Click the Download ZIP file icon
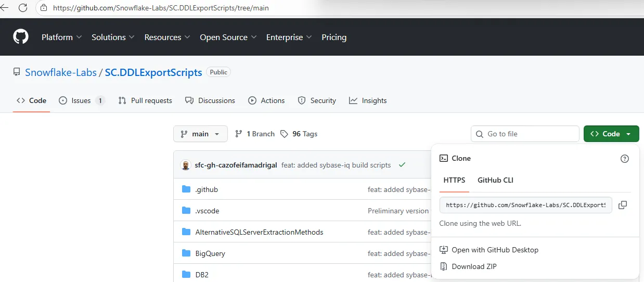The height and width of the screenshot is (282, 644). point(444,266)
